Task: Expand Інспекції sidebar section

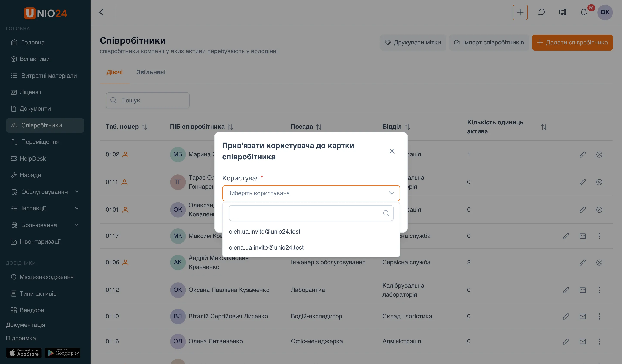Action: point(45,208)
